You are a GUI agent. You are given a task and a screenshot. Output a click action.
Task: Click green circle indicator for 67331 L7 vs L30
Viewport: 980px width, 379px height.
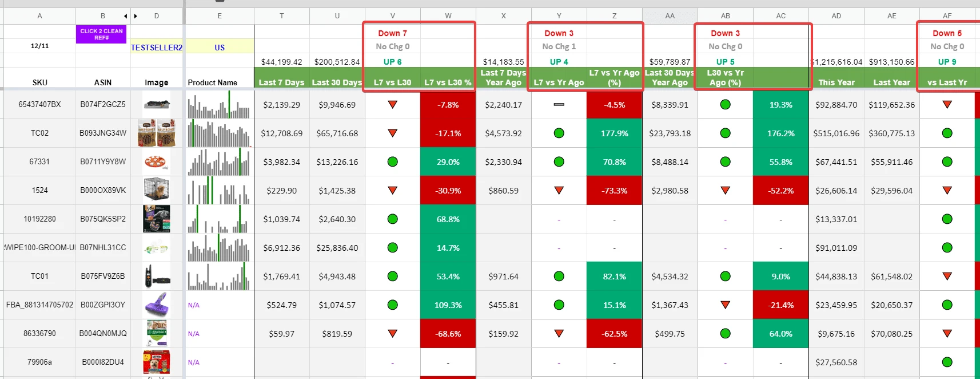coord(392,161)
